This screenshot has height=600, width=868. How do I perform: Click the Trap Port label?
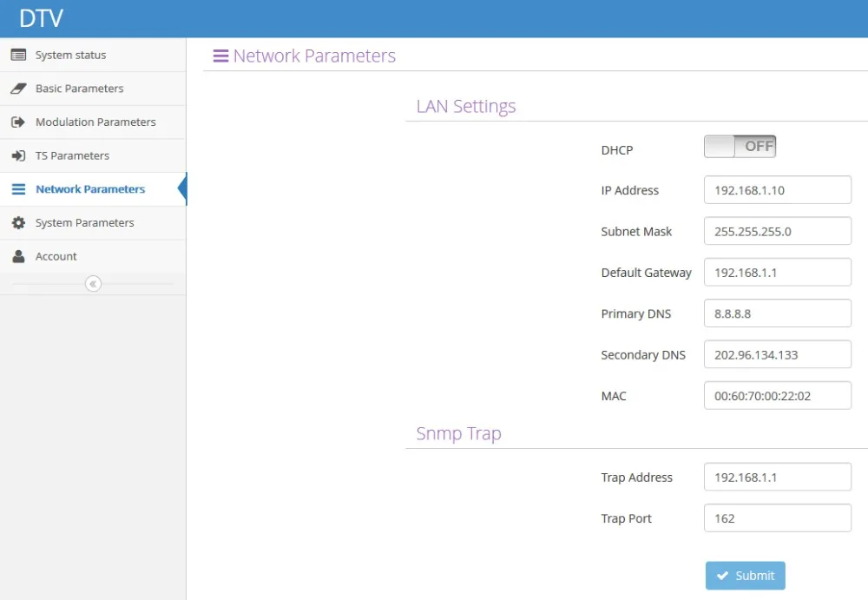[626, 518]
